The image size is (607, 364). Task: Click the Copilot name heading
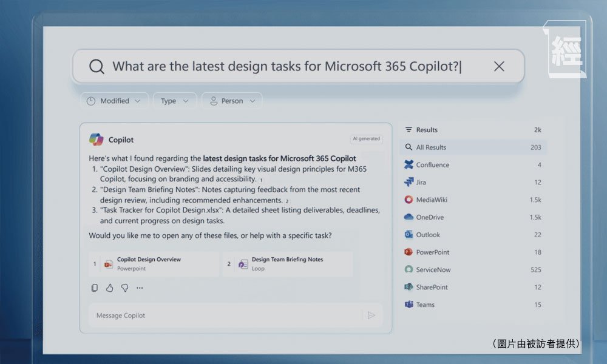(x=121, y=140)
